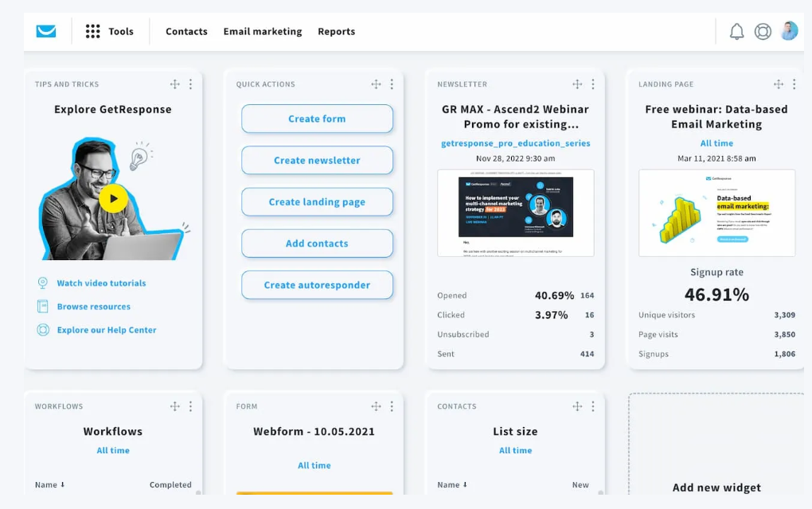Click the 3.97% clicked rate value

tap(551, 315)
